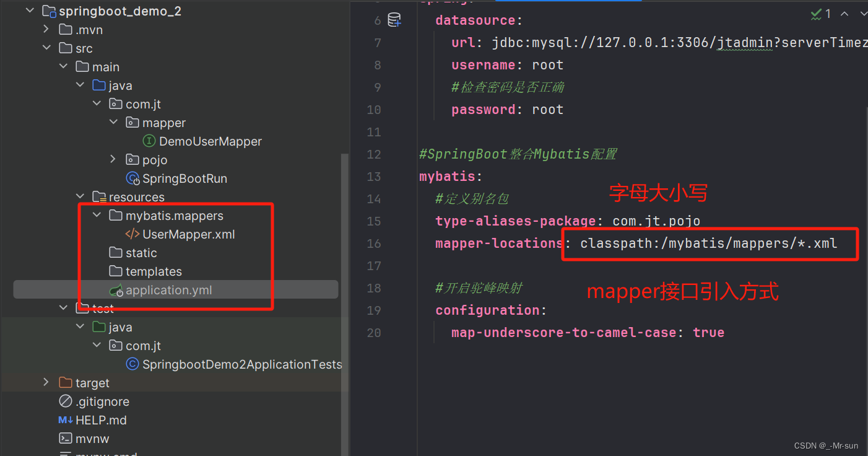Click com.jt.pojo value on line 15
868x456 pixels.
[x=656, y=221]
